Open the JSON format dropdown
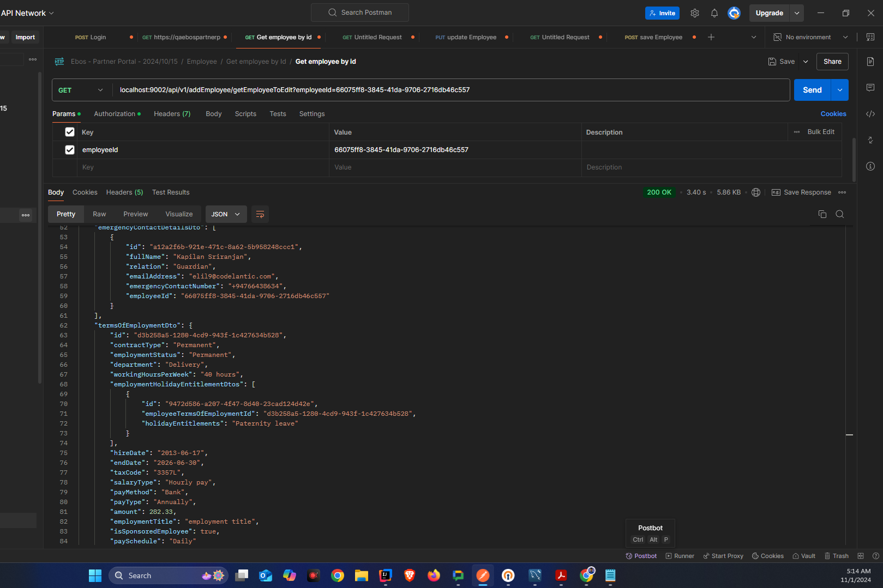The image size is (883, 588). (226, 214)
